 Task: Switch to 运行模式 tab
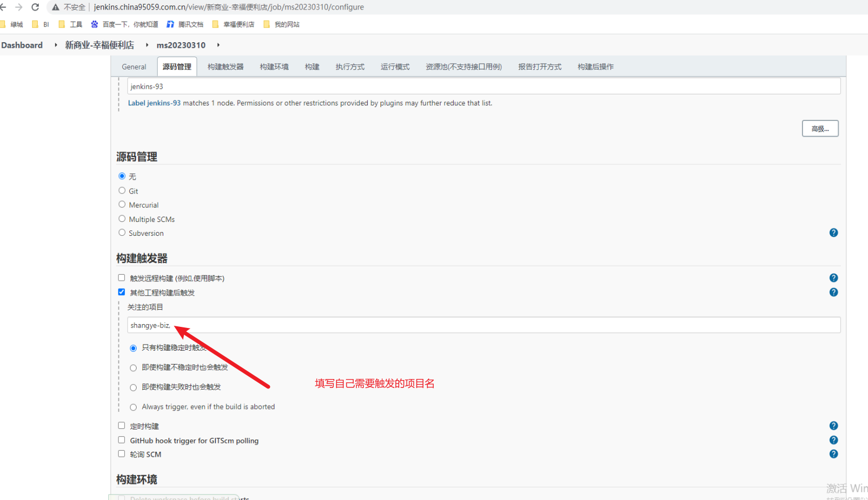point(395,67)
